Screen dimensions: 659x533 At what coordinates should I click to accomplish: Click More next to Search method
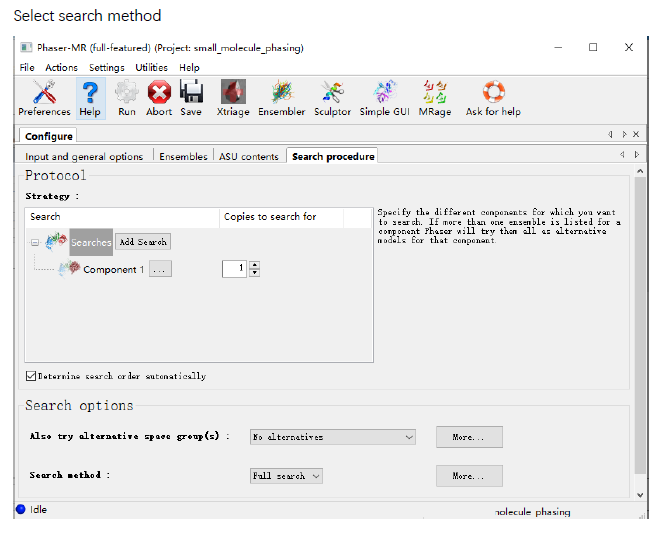(469, 476)
